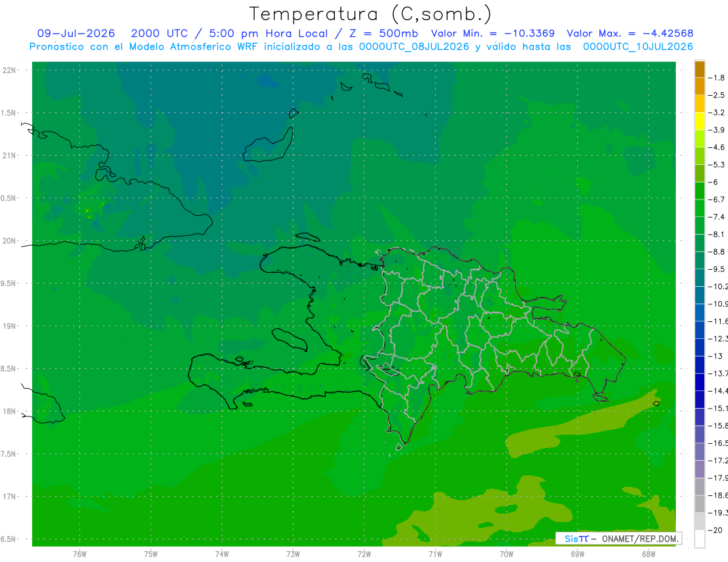The height and width of the screenshot is (562, 728).
Task: Click the -3.9 legend value
Action: point(716,130)
